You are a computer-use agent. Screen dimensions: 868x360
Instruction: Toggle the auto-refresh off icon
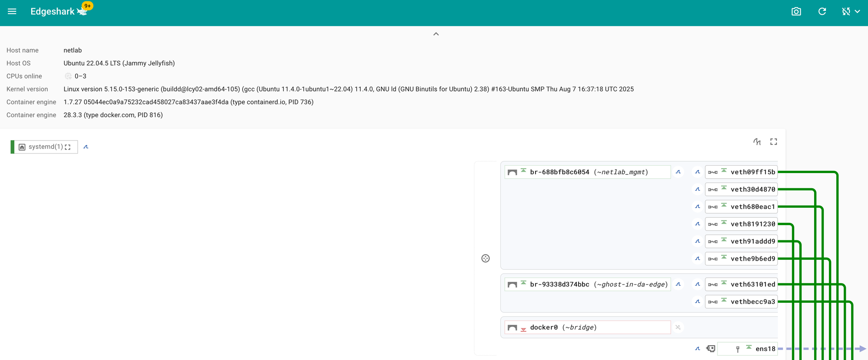click(846, 12)
